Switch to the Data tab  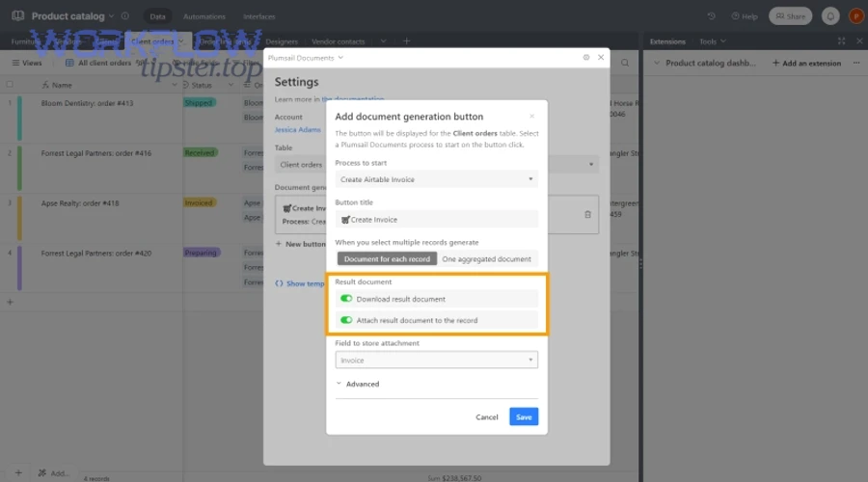[157, 16]
